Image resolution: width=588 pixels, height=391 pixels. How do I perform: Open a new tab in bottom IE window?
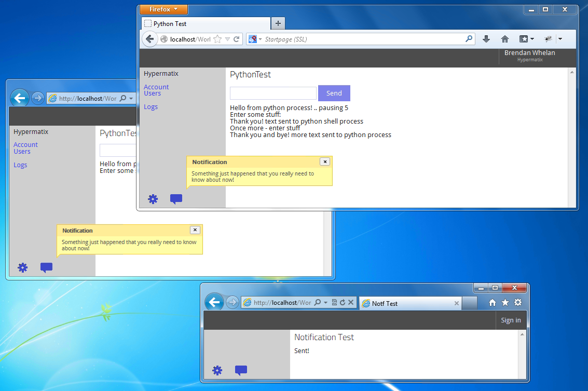click(x=470, y=303)
